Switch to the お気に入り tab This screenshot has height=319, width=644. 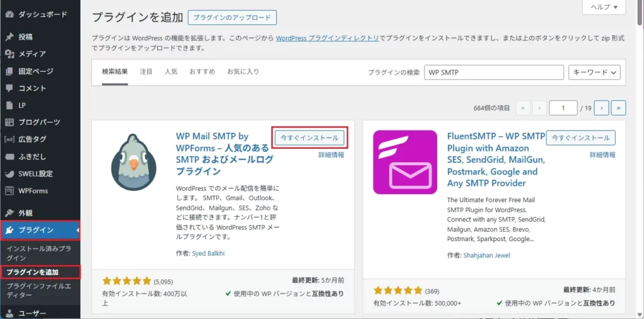click(243, 72)
